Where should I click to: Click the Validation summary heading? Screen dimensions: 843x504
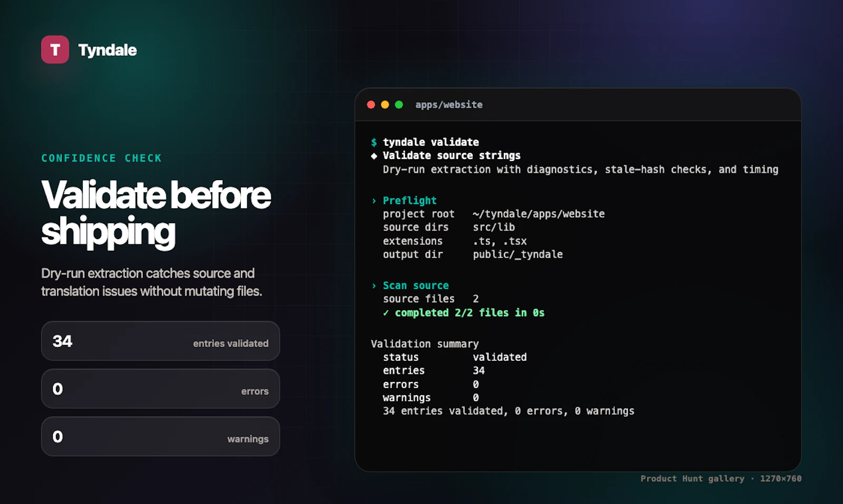click(x=425, y=344)
